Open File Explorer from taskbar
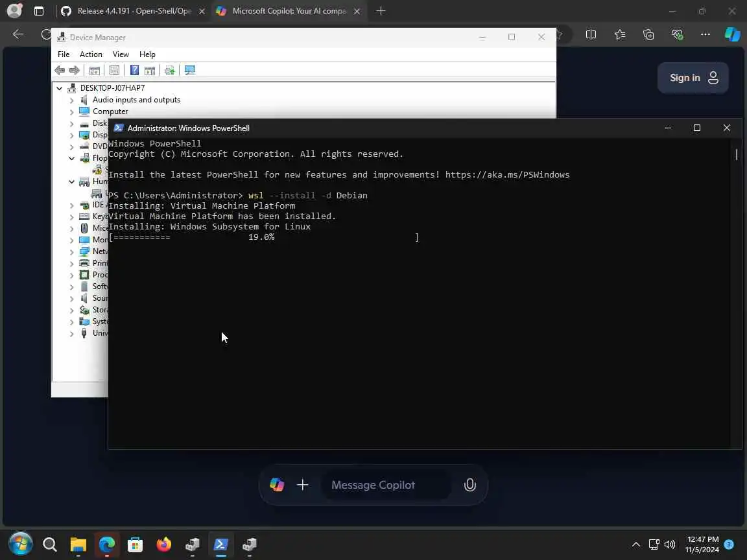This screenshot has height=560, width=747. (78, 544)
